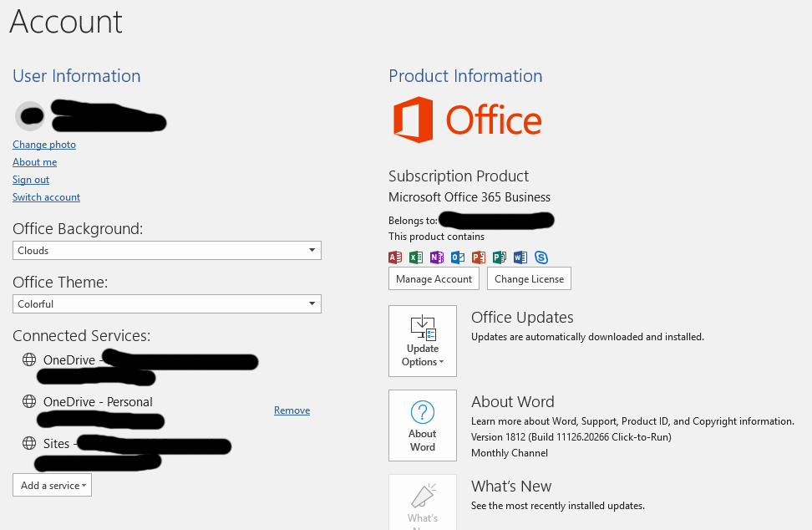Click the Microsoft Office 365 Business text

469,197
